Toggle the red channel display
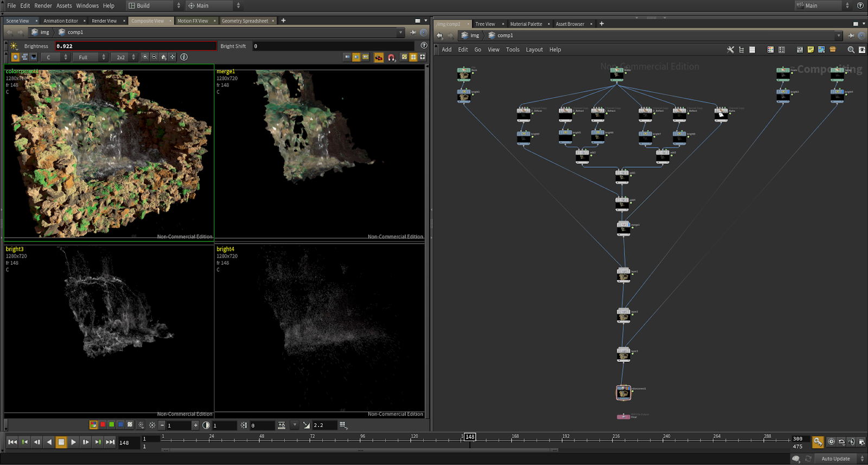Viewport: 868px width, 465px height. 103,425
